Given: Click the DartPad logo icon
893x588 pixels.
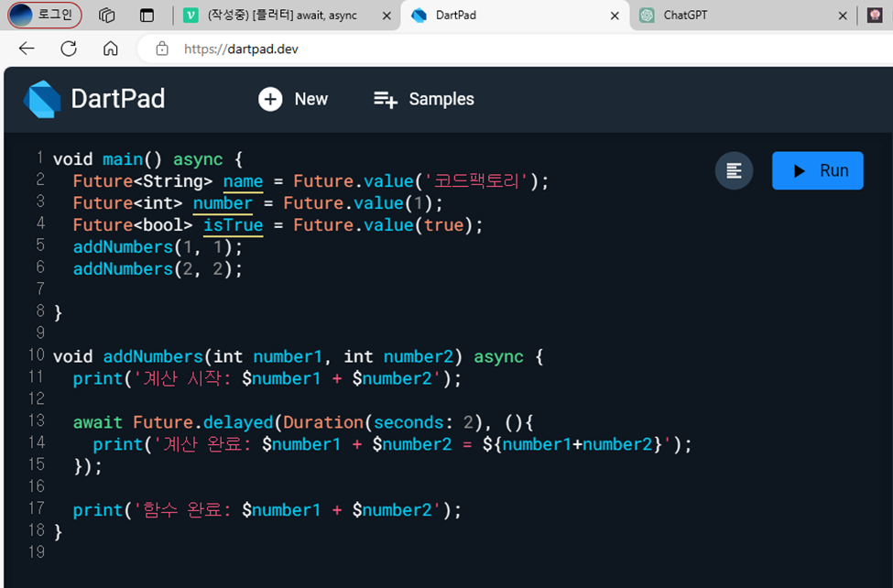Looking at the screenshot, I should (x=42, y=99).
